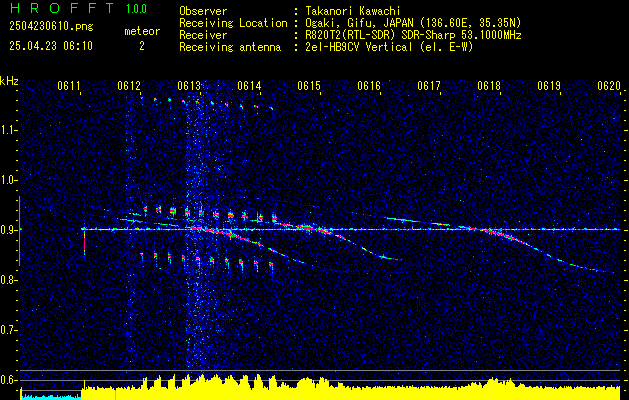Click the 0615 time marker

pyautogui.click(x=309, y=86)
